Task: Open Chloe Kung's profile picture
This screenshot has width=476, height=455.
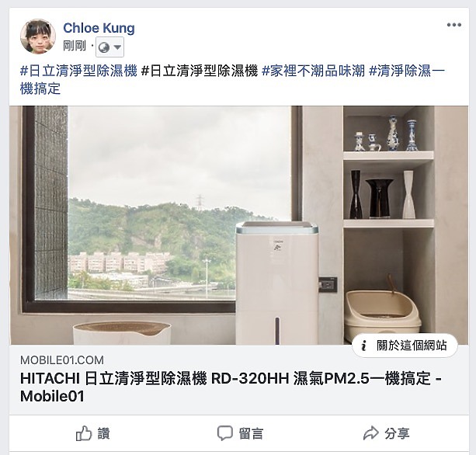Action: [38, 36]
